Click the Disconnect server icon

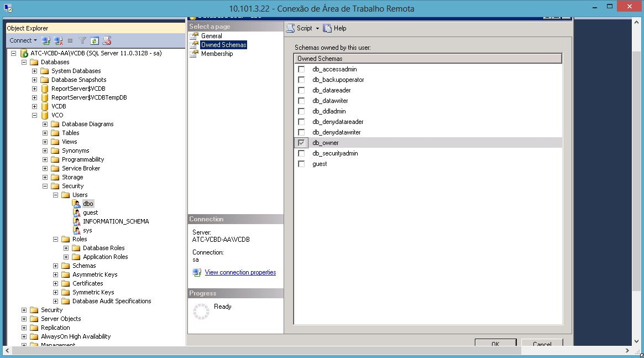click(58, 40)
